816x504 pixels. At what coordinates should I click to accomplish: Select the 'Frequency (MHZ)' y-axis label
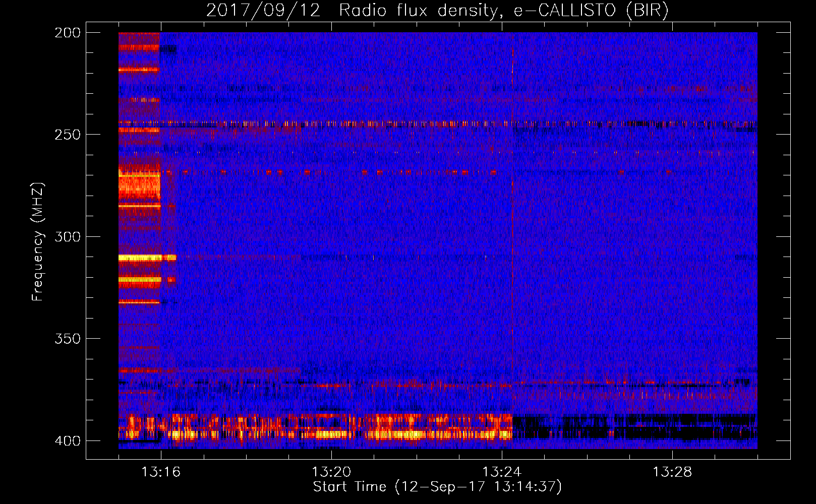point(38,242)
